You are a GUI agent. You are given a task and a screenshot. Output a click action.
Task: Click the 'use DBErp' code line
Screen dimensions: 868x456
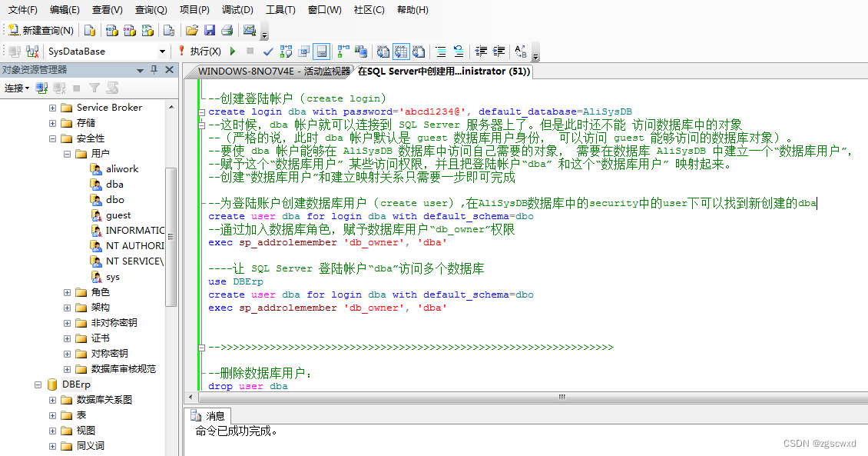coord(236,281)
